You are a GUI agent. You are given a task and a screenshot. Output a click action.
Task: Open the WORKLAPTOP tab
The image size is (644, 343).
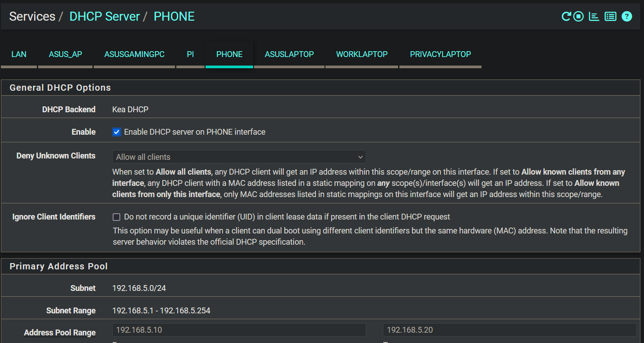coord(362,54)
